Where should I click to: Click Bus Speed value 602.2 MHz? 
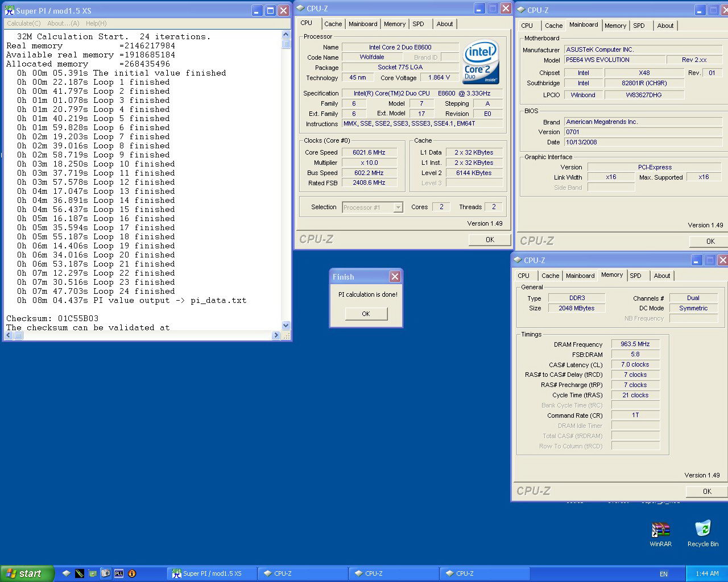(x=369, y=173)
